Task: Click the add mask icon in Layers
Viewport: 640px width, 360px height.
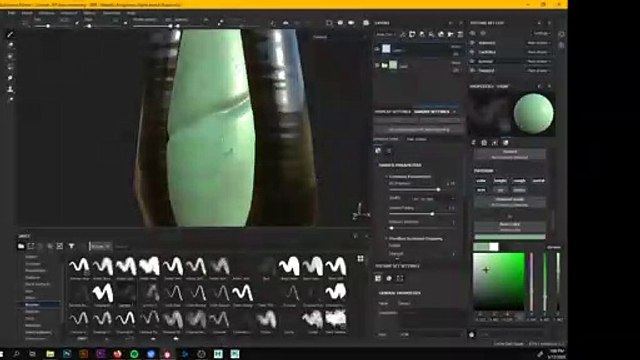Action: pyautogui.click(x=412, y=35)
